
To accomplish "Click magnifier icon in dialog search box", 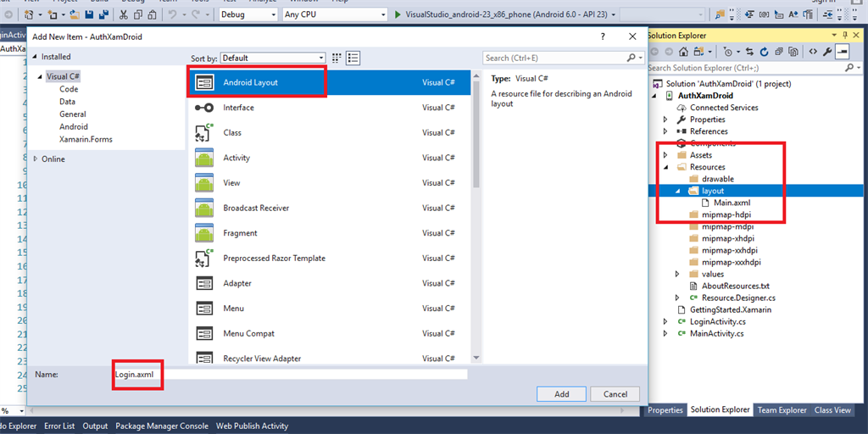I will click(631, 58).
